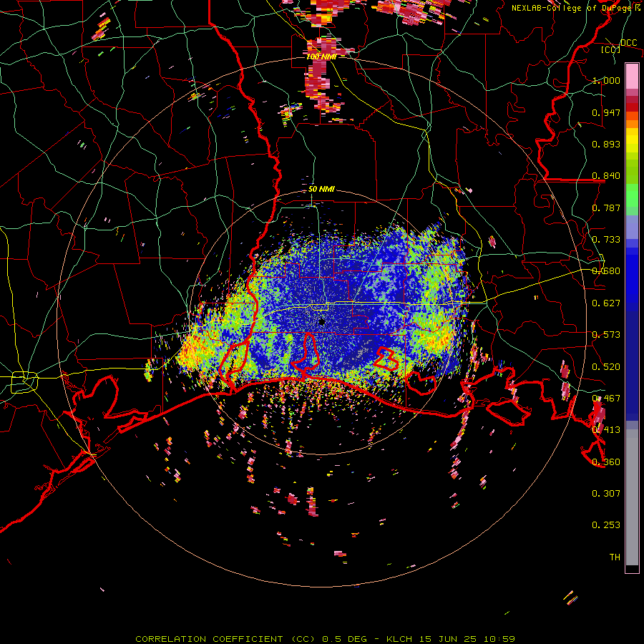
Task: Click the 0.893 legend value
Action: [606, 144]
